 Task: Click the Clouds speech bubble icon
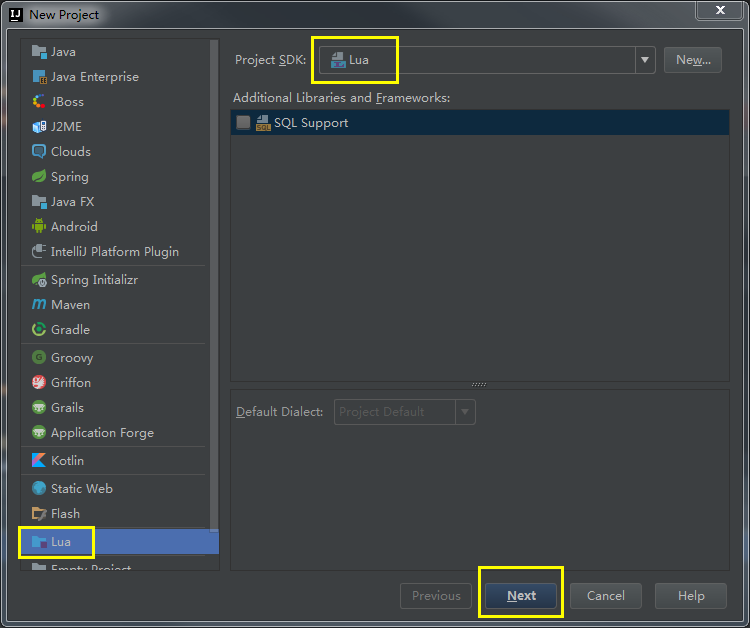tap(39, 152)
